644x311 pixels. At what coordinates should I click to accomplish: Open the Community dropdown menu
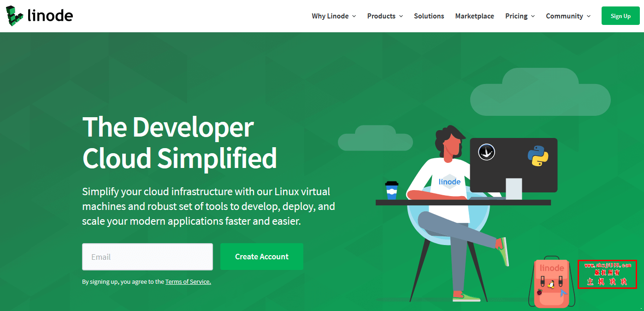coord(568,16)
